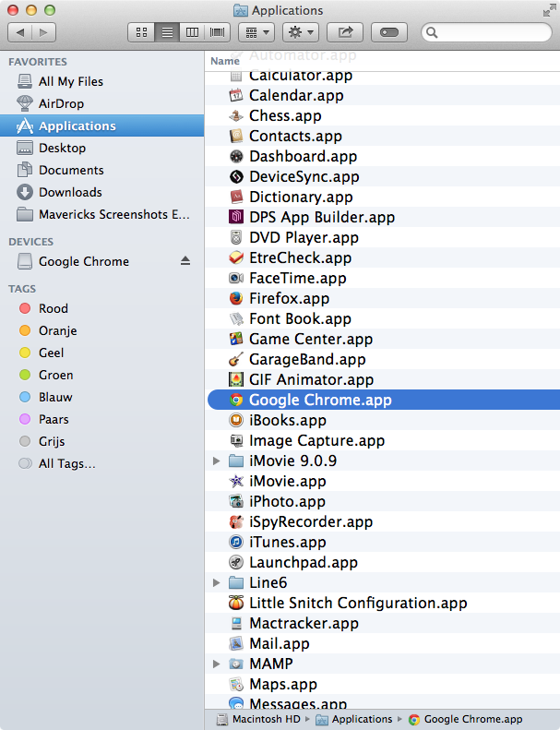This screenshot has height=730, width=560.
Task: Select the Little Snitch Configuration.app row
Action: pyautogui.click(x=383, y=603)
